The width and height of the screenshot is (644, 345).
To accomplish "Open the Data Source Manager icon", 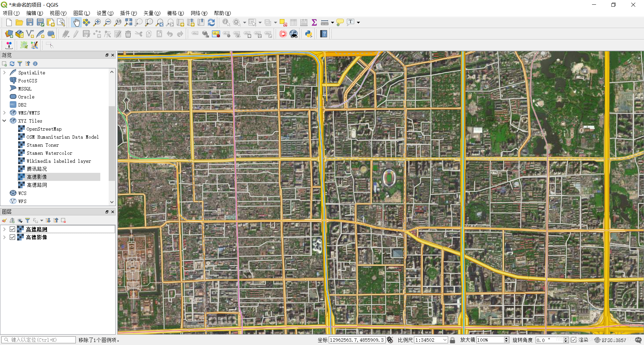I will 9,34.
